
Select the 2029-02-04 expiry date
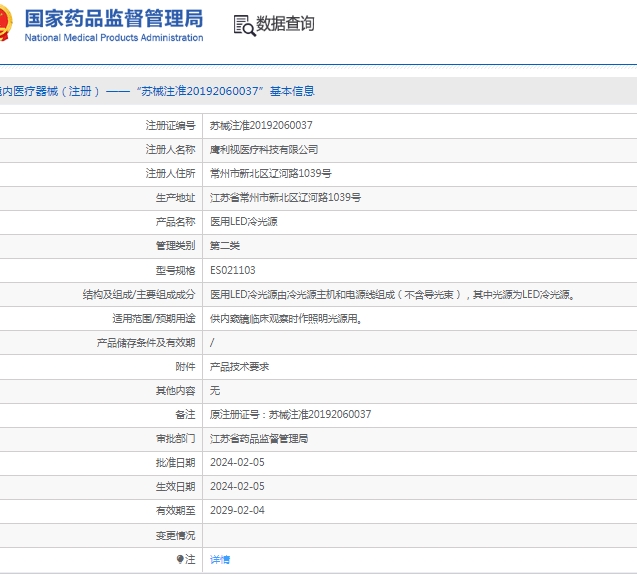pyautogui.click(x=237, y=511)
